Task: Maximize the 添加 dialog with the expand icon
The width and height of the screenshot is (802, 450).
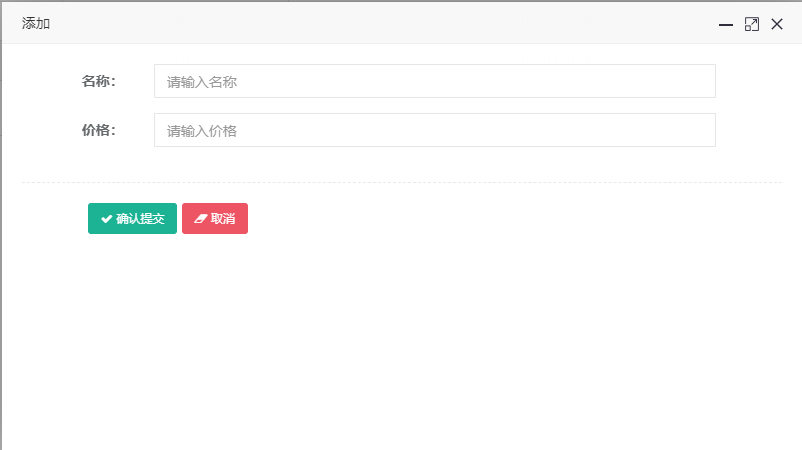Action: click(x=751, y=24)
